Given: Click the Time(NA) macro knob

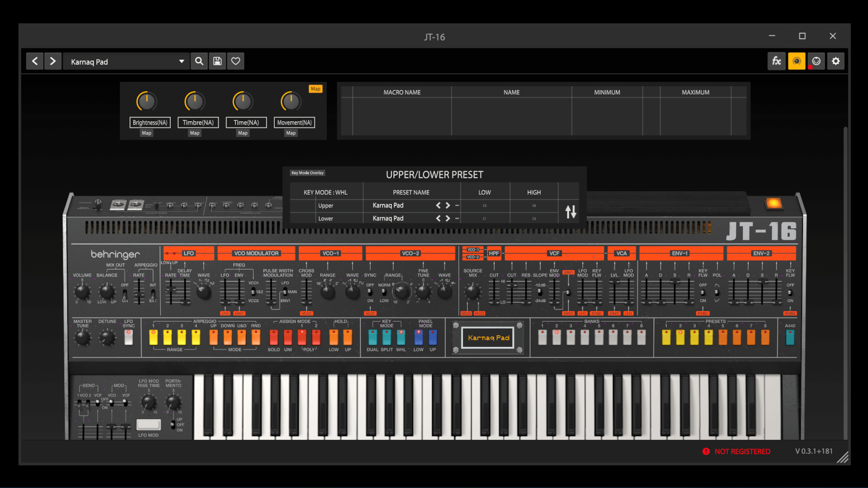Looking at the screenshot, I should click(x=243, y=102).
